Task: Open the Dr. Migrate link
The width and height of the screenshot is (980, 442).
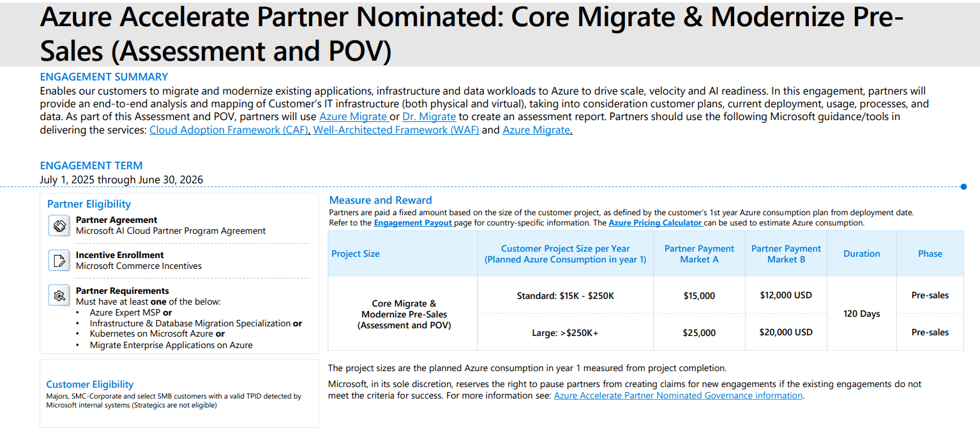Action: tap(429, 117)
